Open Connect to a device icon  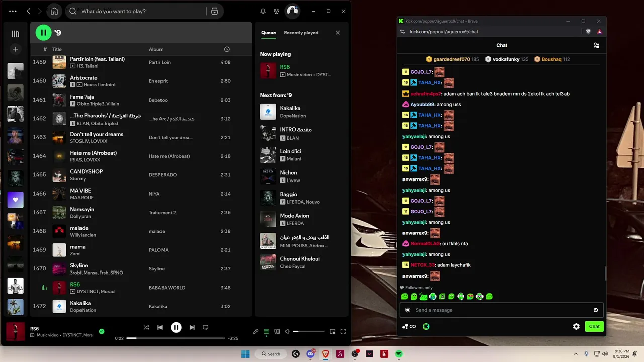click(x=277, y=332)
